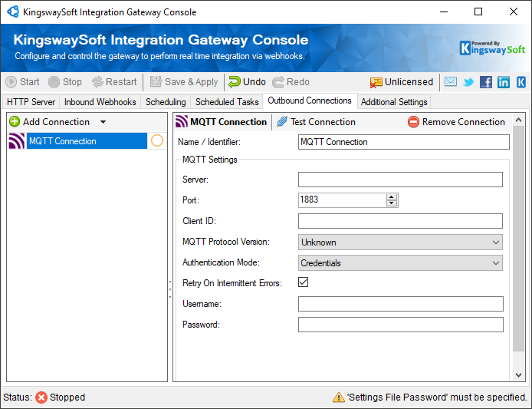Open the Twitter bird icon

(x=468, y=82)
